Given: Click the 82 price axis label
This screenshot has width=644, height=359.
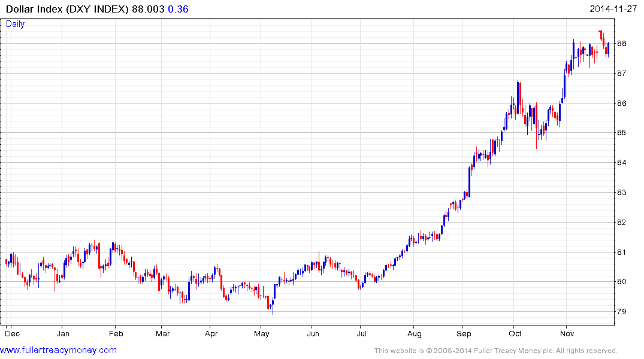Looking at the screenshot, I should pyautogui.click(x=622, y=223).
